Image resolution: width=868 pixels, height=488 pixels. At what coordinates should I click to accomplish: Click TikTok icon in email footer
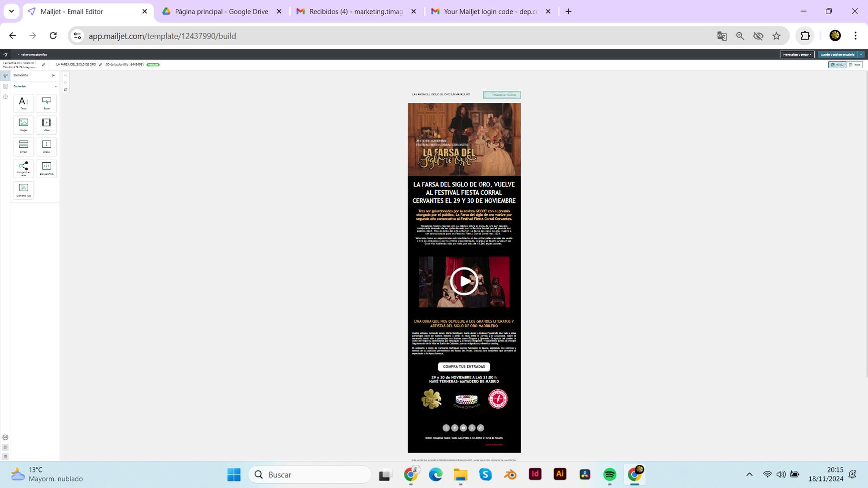click(x=480, y=428)
